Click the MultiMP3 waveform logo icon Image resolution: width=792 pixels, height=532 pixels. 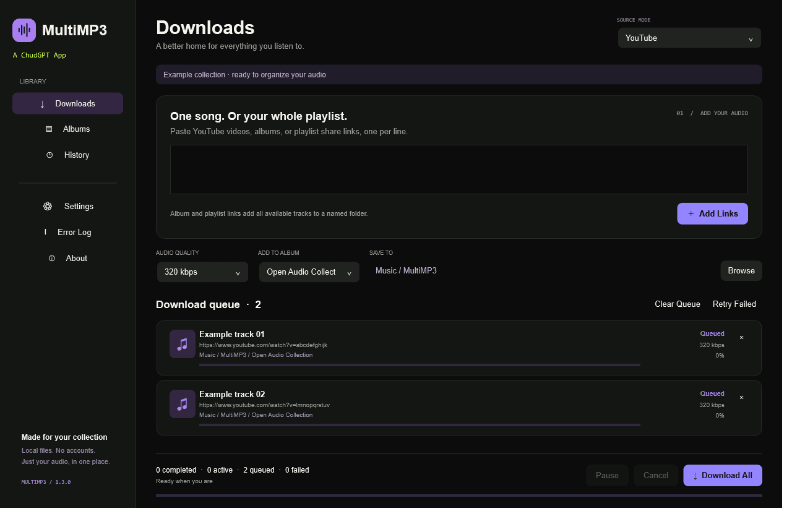point(24,30)
